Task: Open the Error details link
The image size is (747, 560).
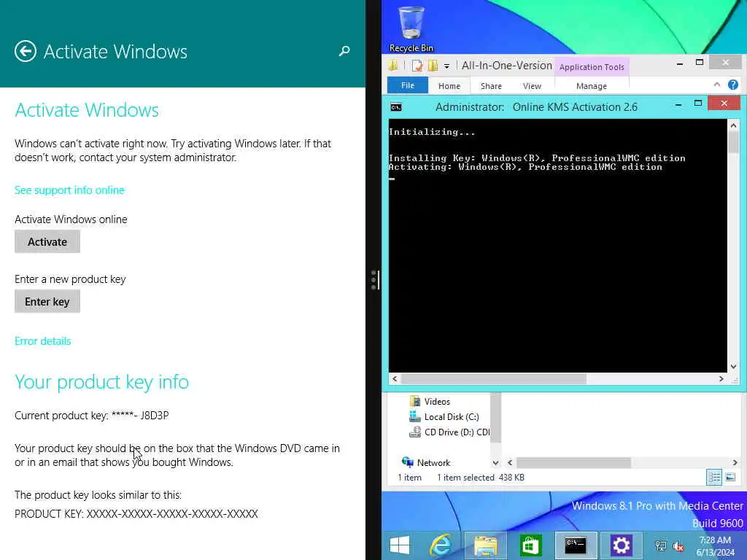Action: (43, 341)
